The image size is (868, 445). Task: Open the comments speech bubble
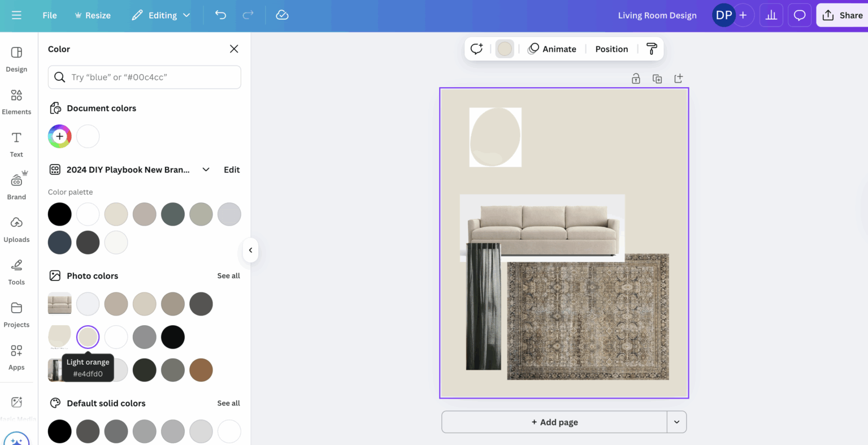tap(800, 15)
